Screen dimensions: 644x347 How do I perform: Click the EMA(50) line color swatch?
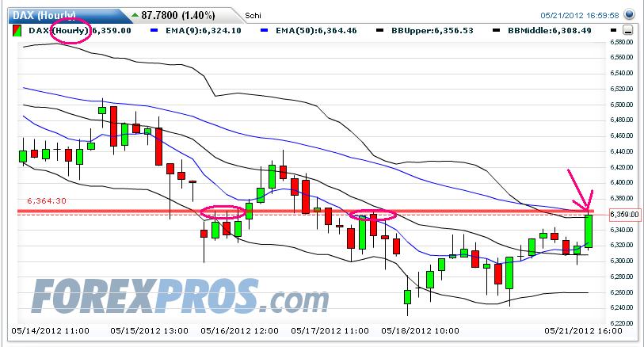pos(264,30)
